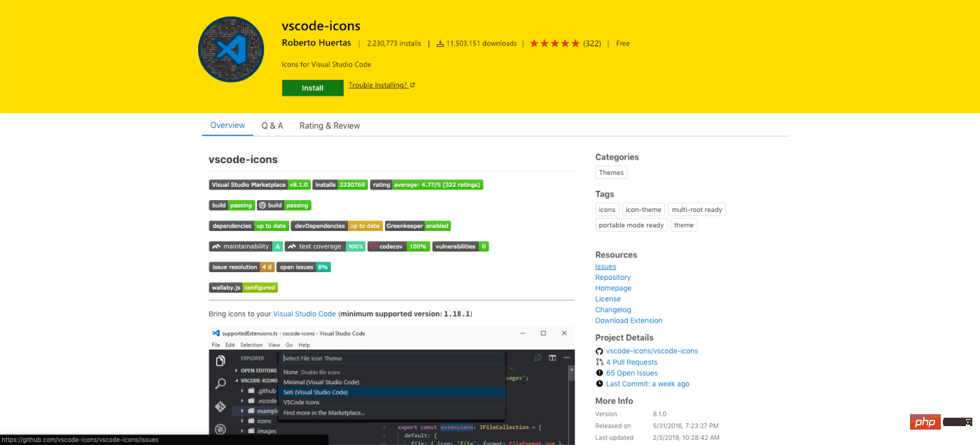Click Select File Icon Theme input in preview

pos(392,358)
